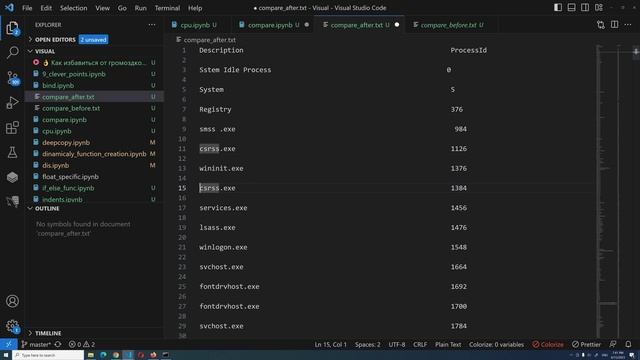Open 9_clever_points.ipynb in the explorer
This screenshot has height=360, width=640.
[x=74, y=74]
